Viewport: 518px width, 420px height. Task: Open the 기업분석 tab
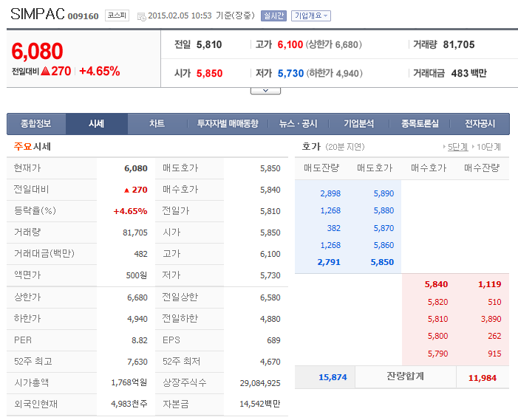(x=359, y=124)
